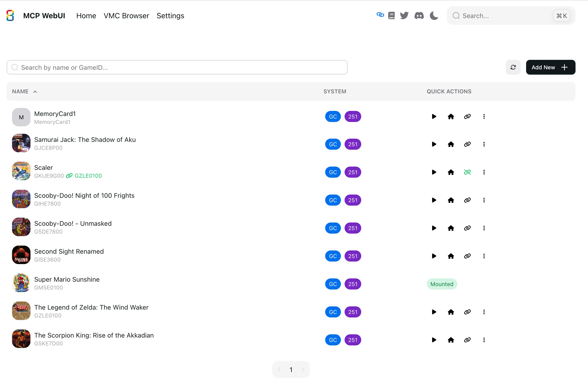Open more options for The Scorpion King row
This screenshot has height=390, width=588.
point(484,340)
